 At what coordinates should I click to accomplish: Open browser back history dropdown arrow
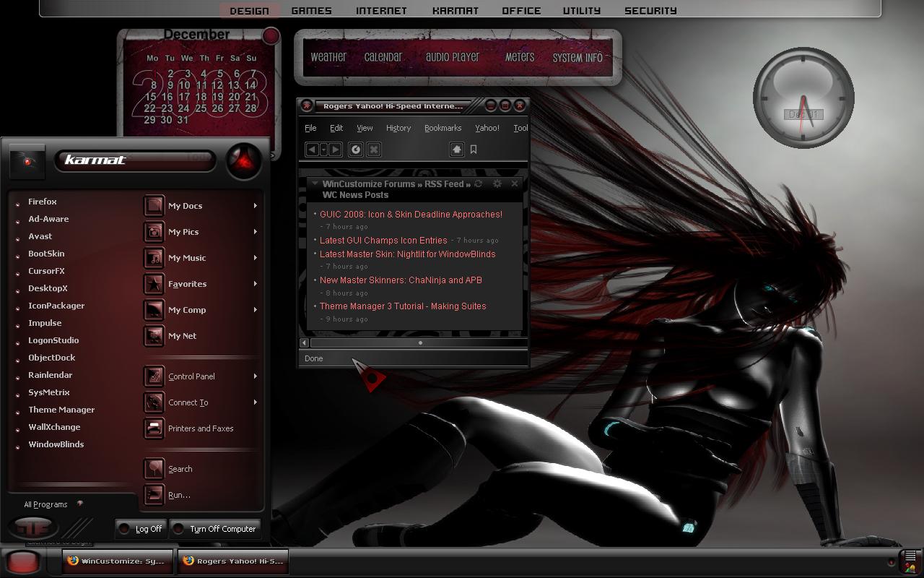coord(323,150)
